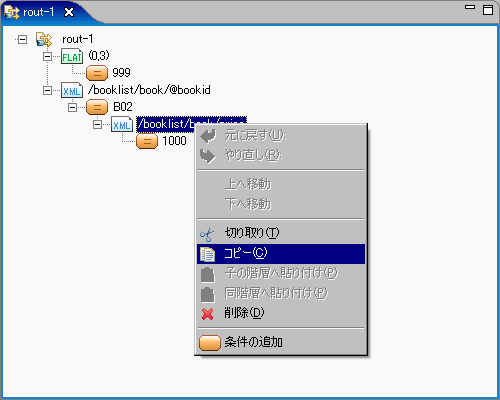This screenshot has height=400, width=500.
Task: Click the XML icon of the highlighted node
Action: [122, 124]
